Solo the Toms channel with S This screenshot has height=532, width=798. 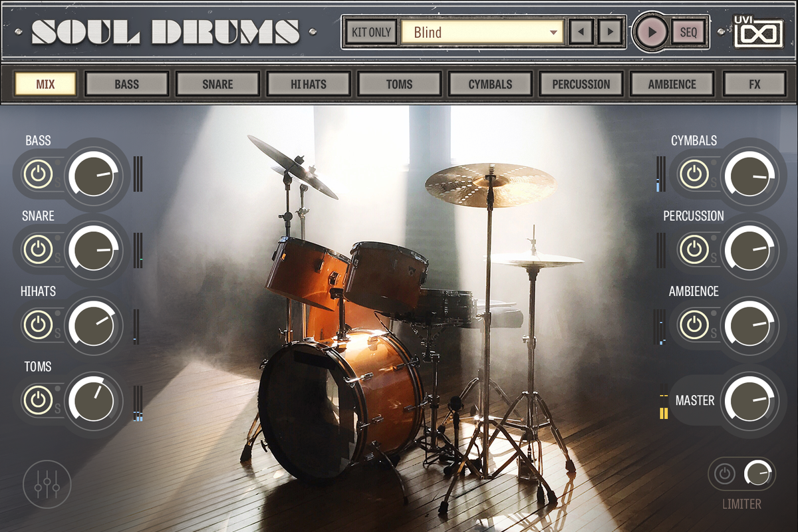pyautogui.click(x=58, y=408)
